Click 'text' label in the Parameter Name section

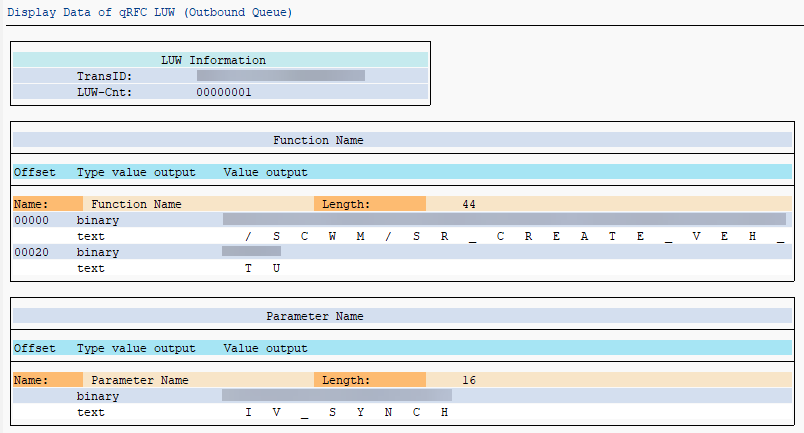pos(91,412)
